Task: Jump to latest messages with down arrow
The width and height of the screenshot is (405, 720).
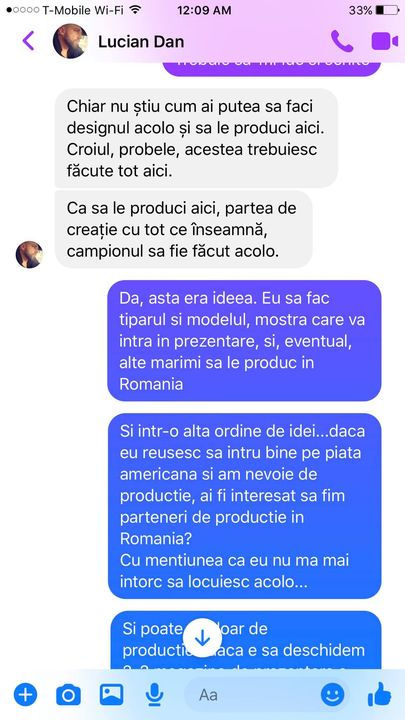Action: click(202, 638)
